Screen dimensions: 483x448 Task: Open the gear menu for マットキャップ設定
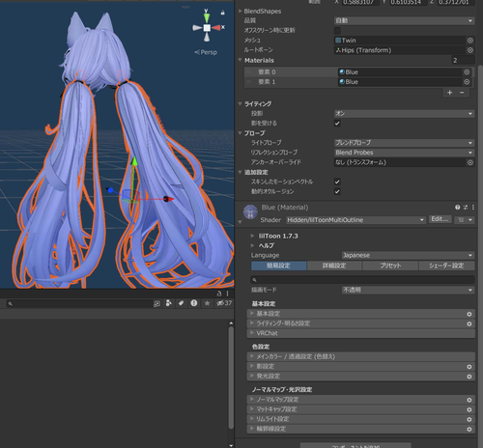(469, 409)
